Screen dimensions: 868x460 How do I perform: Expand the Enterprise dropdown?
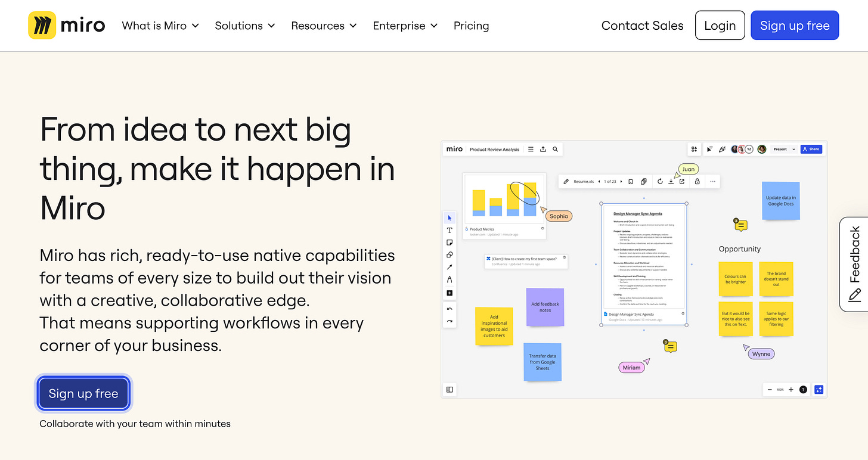(405, 26)
